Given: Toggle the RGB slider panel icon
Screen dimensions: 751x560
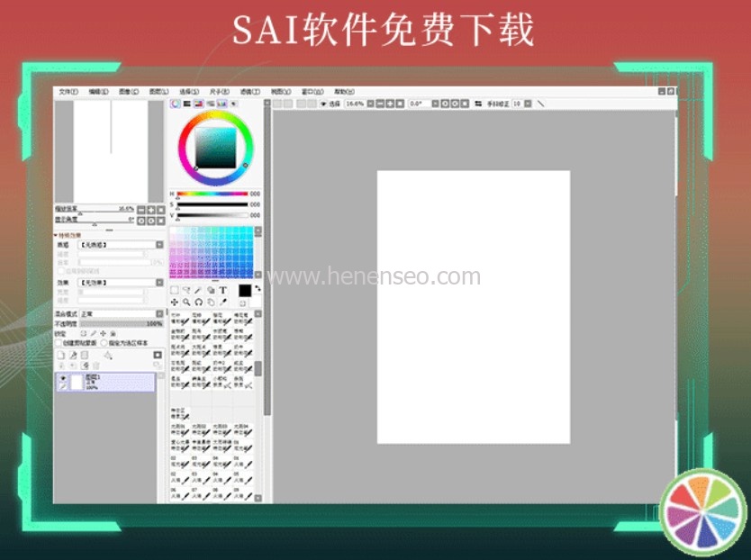Looking at the screenshot, I should 187,104.
